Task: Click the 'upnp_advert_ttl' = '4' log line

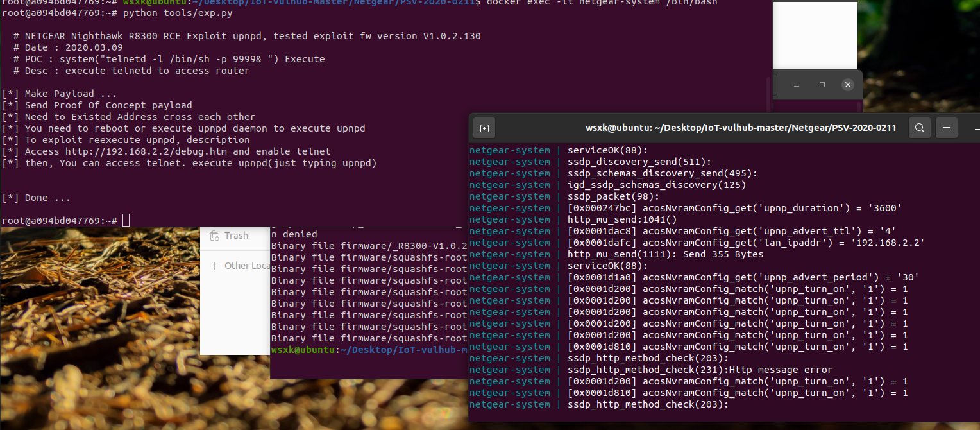Action: click(x=732, y=231)
